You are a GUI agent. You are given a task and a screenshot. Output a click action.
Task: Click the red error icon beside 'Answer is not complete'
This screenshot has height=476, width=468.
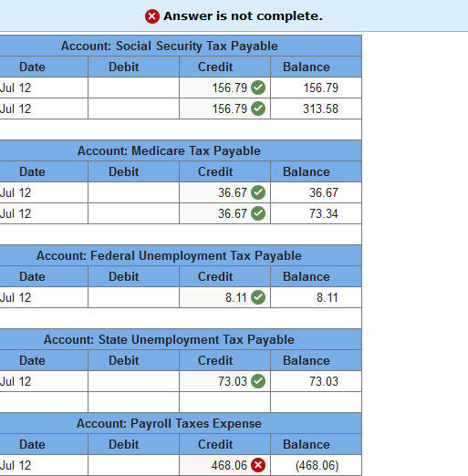click(x=152, y=16)
